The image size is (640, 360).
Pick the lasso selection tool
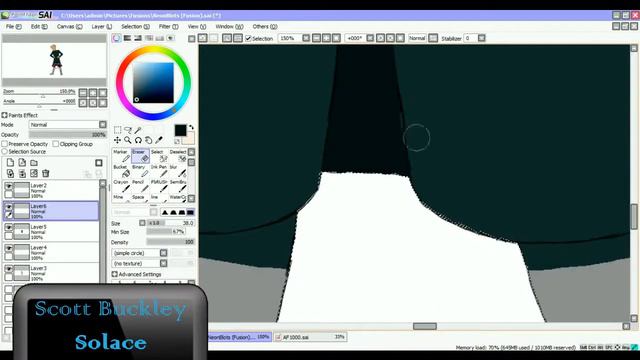coord(128,130)
